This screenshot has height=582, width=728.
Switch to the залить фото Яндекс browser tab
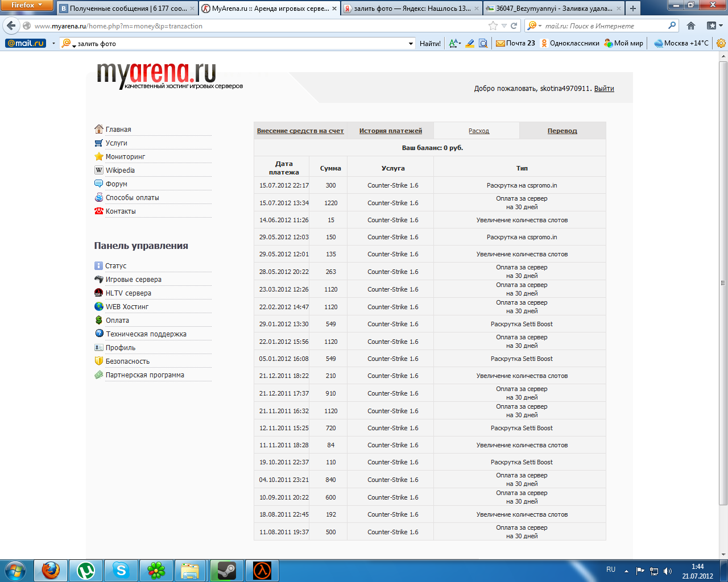(412, 9)
